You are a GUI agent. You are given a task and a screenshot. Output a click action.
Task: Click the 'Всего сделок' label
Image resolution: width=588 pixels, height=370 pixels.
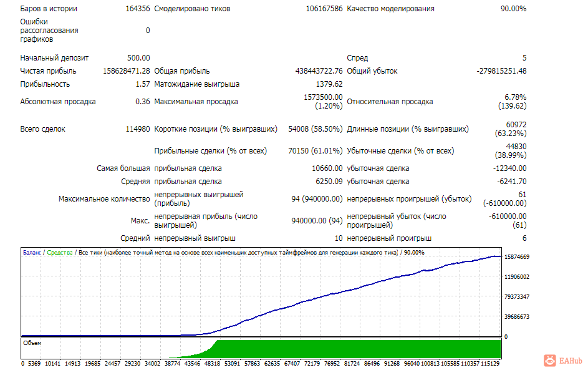42,129
